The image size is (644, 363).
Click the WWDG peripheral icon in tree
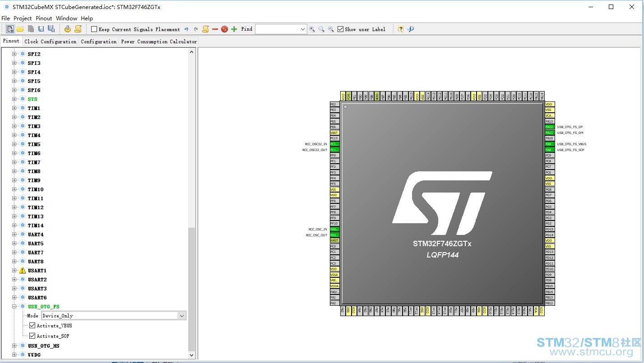23,355
